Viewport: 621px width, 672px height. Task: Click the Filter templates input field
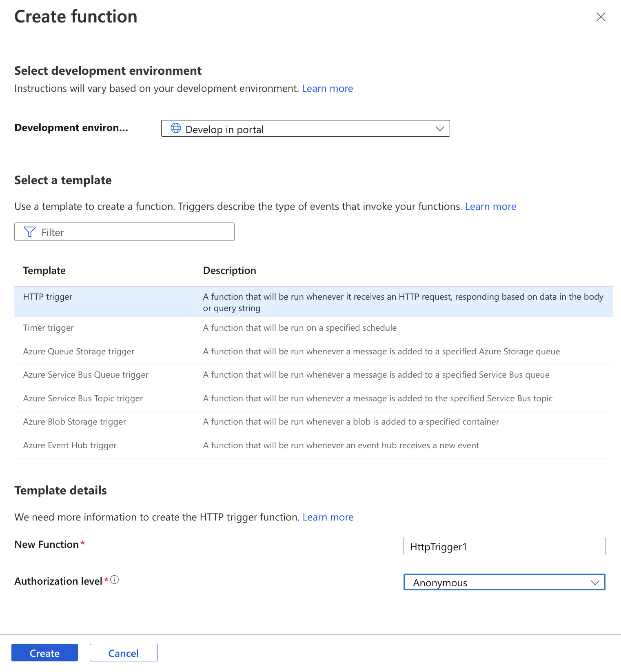[x=124, y=232]
